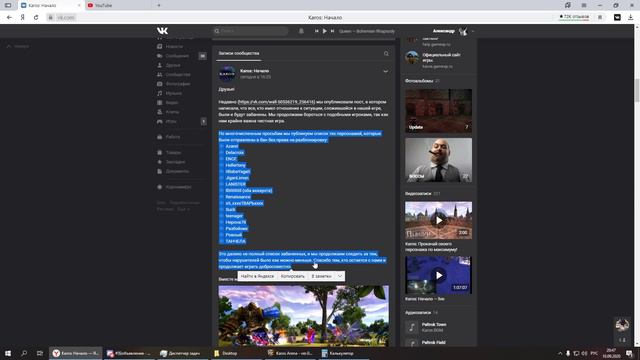Open the Фотоальбомы section heading

(x=419, y=81)
